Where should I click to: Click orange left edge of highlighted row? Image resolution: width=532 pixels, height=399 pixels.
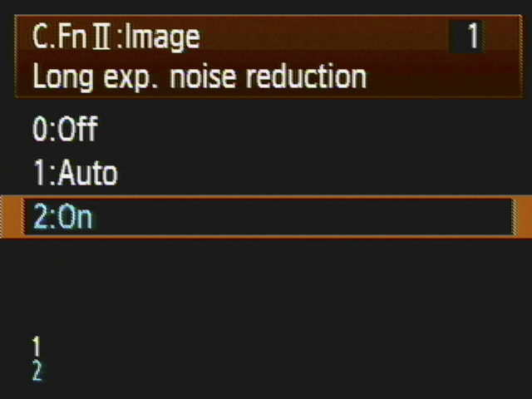pos(10,218)
